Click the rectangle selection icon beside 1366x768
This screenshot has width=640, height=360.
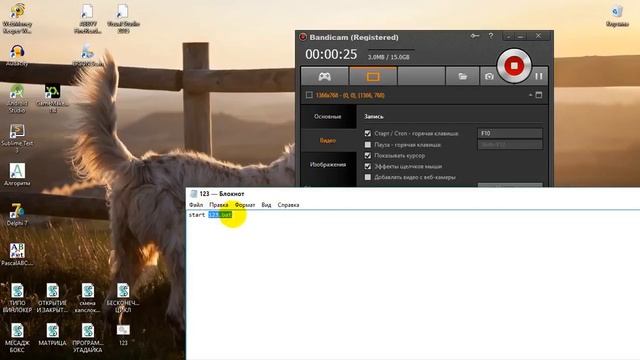coord(309,95)
